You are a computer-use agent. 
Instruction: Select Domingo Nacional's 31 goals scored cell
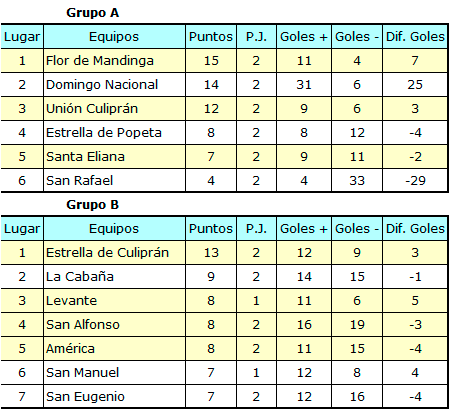[x=304, y=84]
